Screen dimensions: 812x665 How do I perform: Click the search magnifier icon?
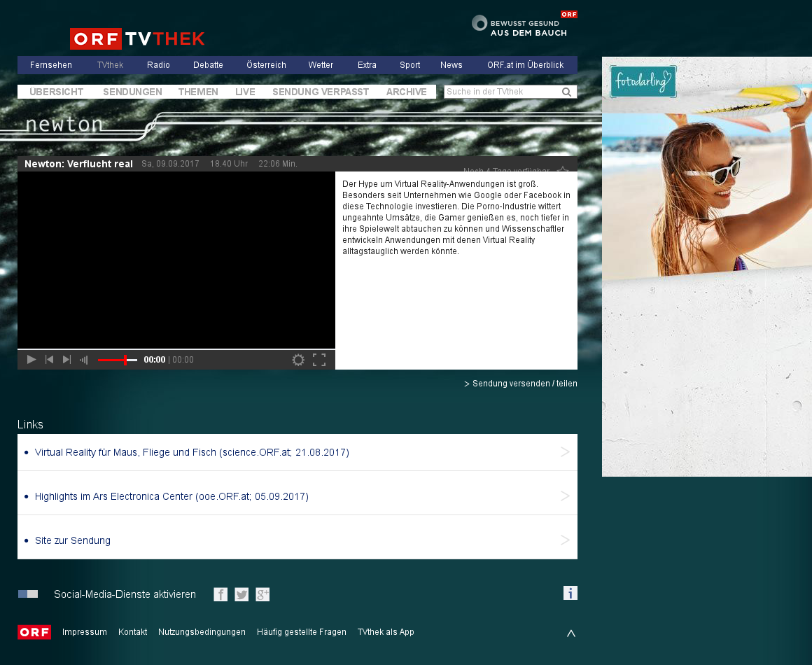tap(567, 92)
